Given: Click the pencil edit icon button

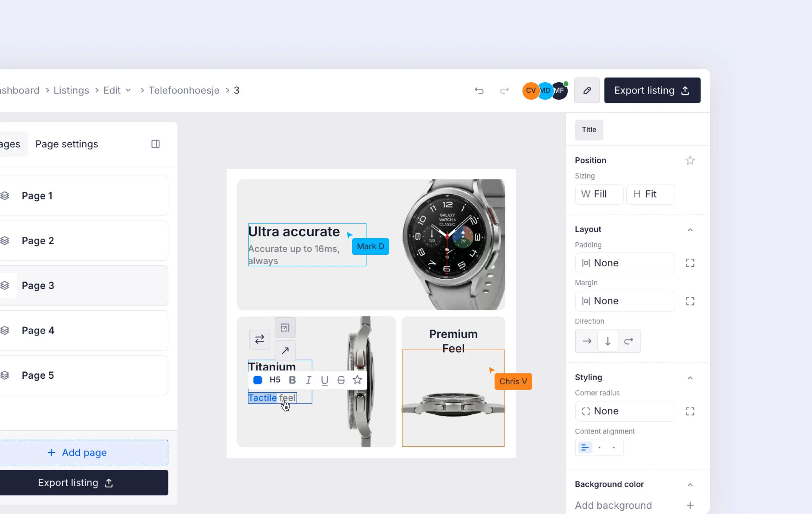Looking at the screenshot, I should coord(587,90).
